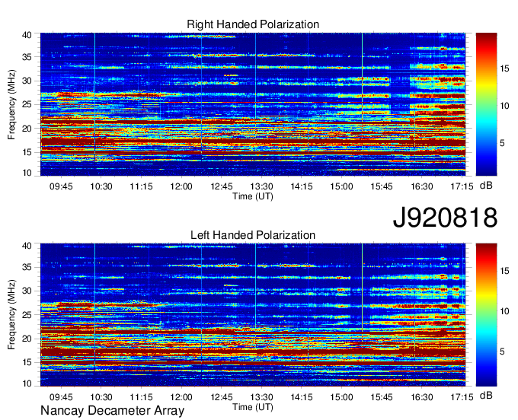Click the 25 MHz tick of upper plot
Screen dimensions: 518x420
pyautogui.click(x=27, y=104)
